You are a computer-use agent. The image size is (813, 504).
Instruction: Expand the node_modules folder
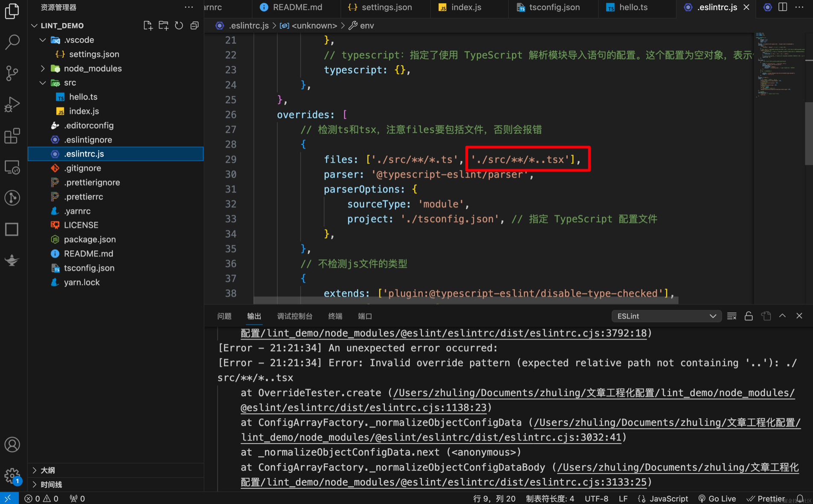click(x=43, y=68)
